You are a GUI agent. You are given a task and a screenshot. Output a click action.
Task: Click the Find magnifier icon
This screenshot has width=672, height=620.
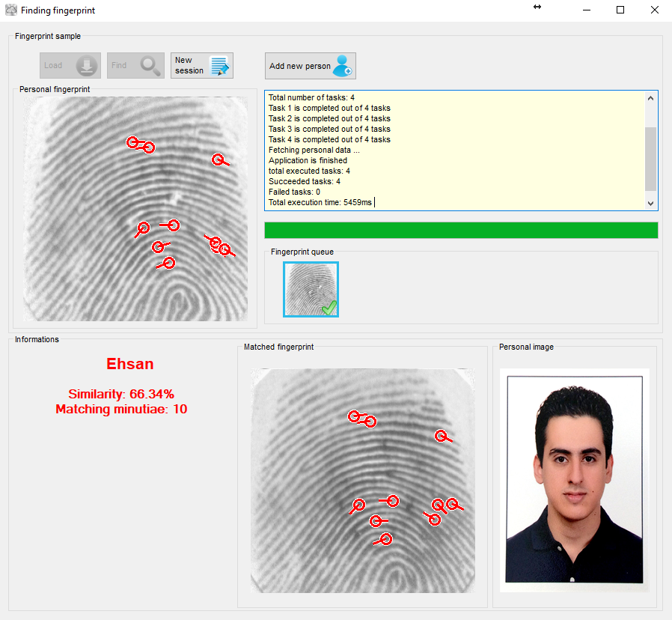150,66
